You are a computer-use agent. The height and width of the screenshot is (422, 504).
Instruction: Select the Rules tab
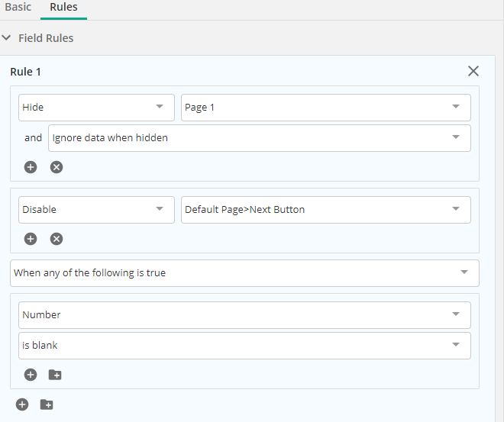click(63, 7)
